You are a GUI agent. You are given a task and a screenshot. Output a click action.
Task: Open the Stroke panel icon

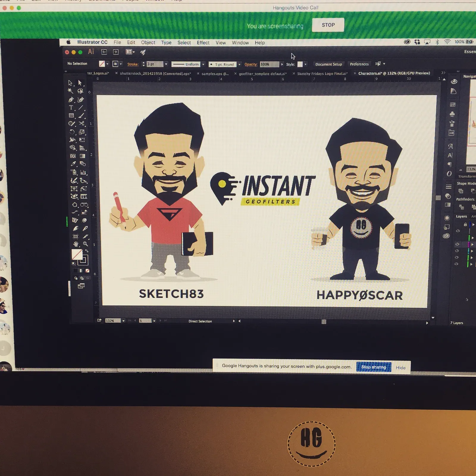(449, 187)
